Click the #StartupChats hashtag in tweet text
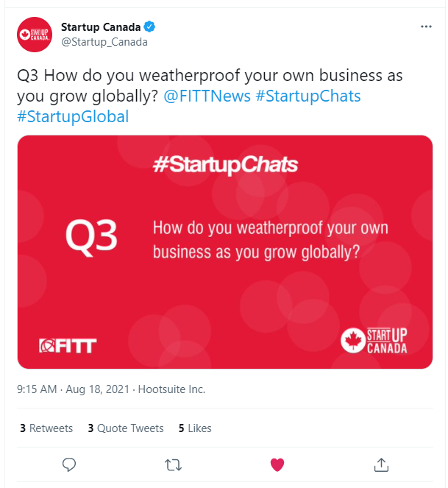The height and width of the screenshot is (488, 448). pyautogui.click(x=307, y=96)
